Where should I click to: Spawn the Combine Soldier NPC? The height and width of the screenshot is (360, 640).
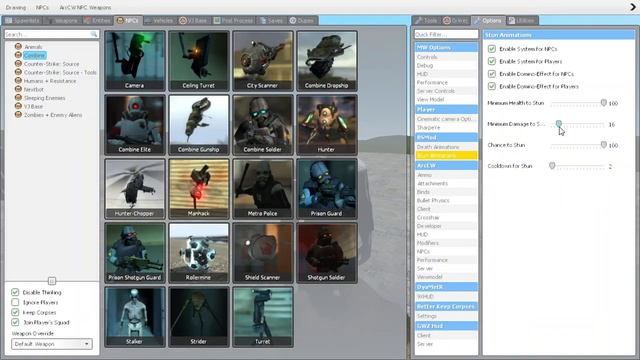tap(263, 124)
